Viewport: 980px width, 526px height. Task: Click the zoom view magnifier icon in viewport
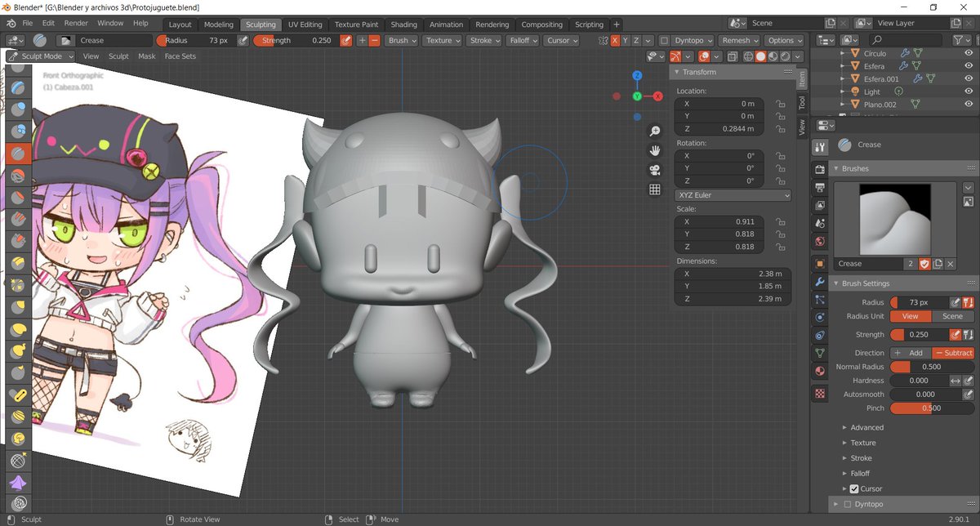654,131
